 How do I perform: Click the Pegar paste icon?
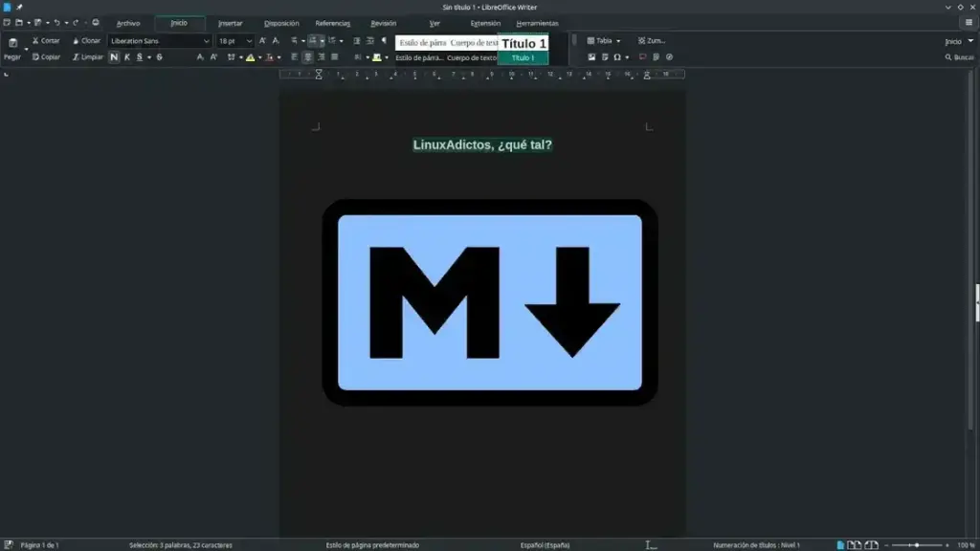click(12, 43)
